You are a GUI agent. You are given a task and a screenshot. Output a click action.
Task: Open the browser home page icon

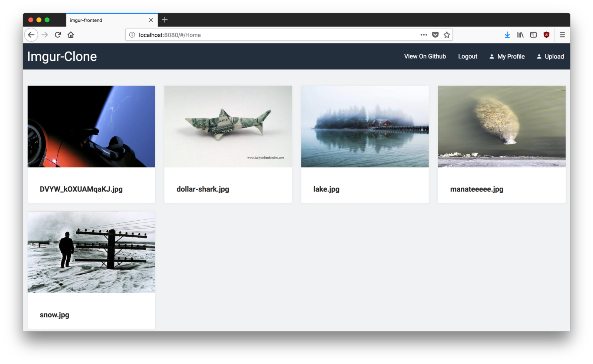(x=71, y=35)
